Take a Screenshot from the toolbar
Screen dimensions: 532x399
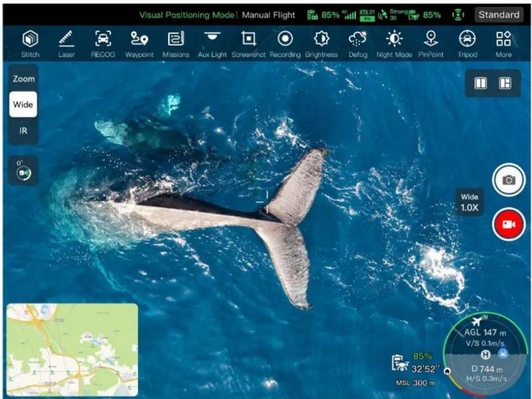click(x=249, y=44)
